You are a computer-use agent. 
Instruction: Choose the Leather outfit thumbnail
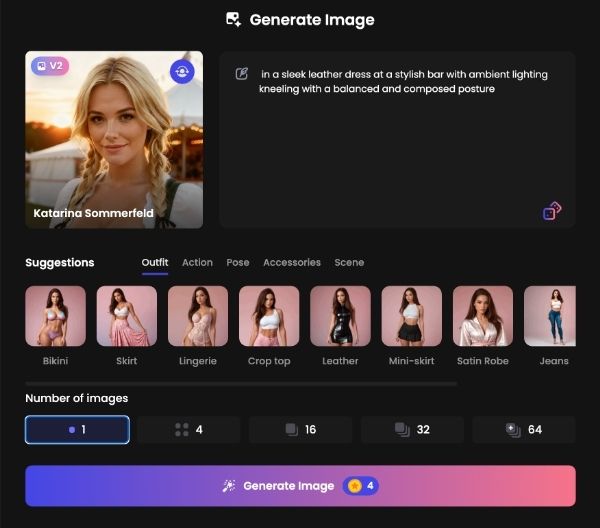coord(340,316)
